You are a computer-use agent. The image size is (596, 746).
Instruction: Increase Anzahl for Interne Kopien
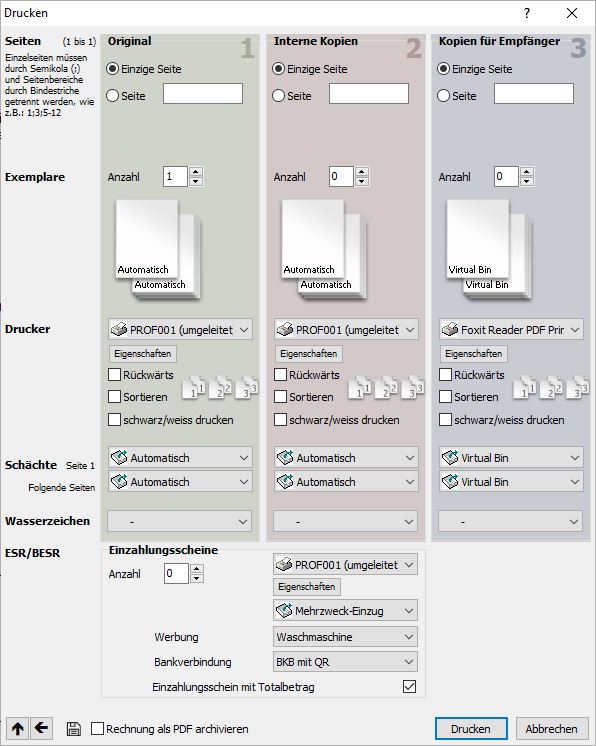[362, 172]
